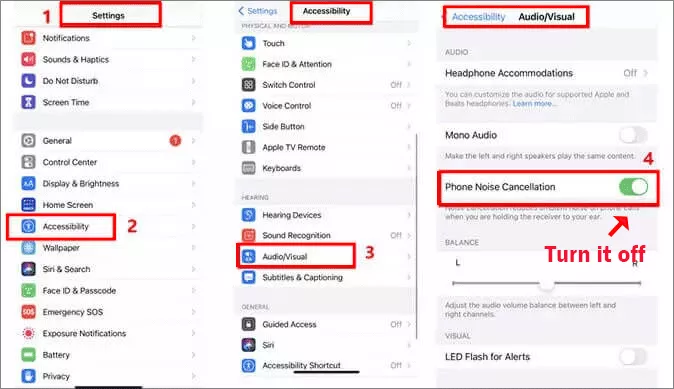Screen dimensions: 674x389
Task: Tap the Face ID & Passcode icon
Action: [x=28, y=291]
